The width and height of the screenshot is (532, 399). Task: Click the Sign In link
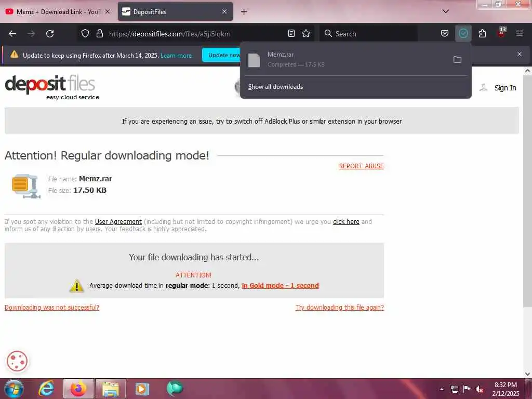coord(505,88)
